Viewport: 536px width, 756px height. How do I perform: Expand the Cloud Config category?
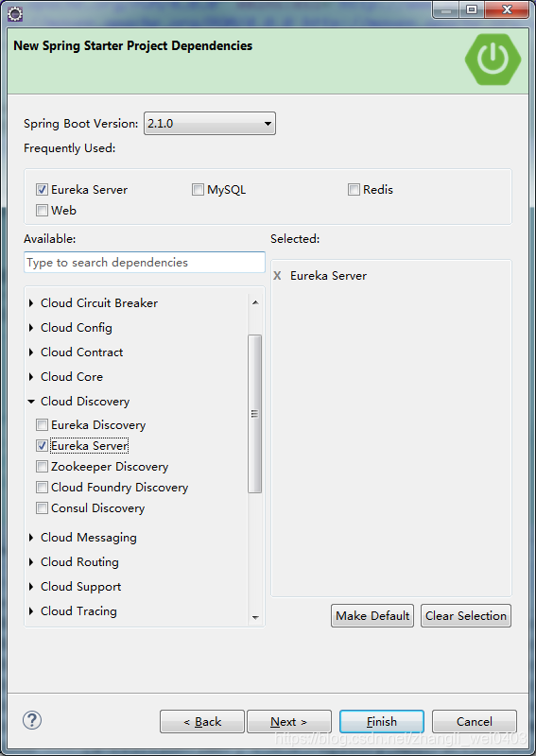coord(31,327)
